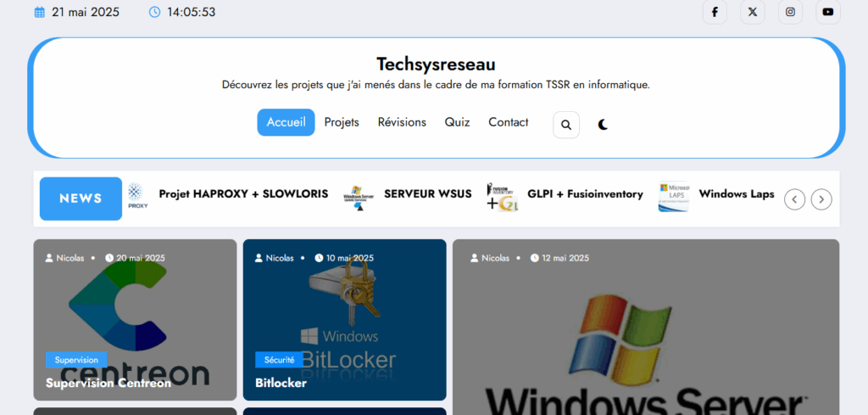Click the Sécurité category tag
Screen dimensions: 868x415
[x=279, y=360]
